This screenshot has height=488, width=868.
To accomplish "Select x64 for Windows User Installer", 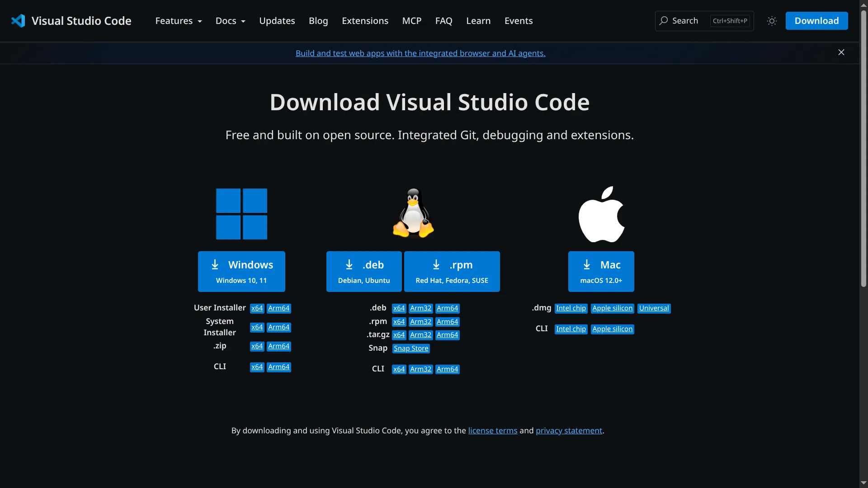I will click(x=257, y=308).
